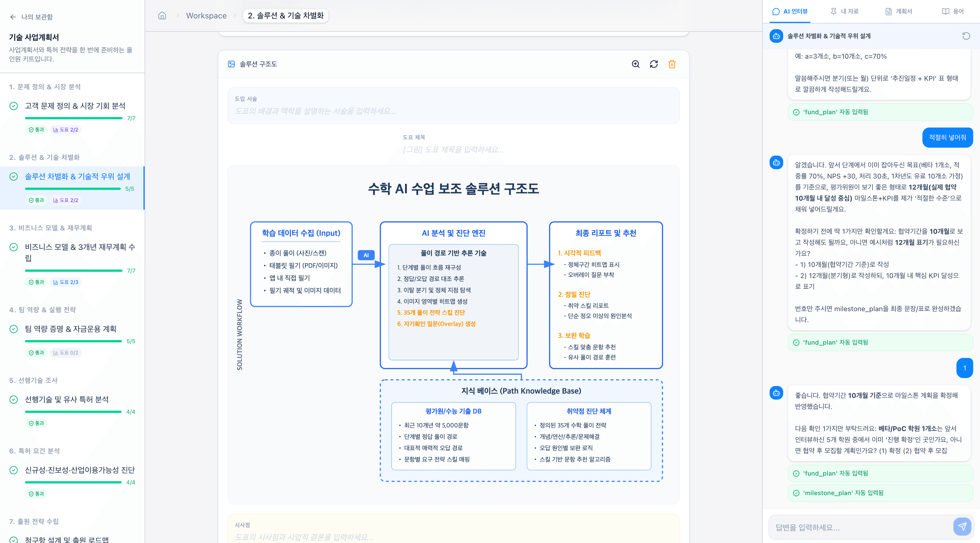Click the user reply bubble '1'
This screenshot has height=543, width=980.
[x=964, y=368]
